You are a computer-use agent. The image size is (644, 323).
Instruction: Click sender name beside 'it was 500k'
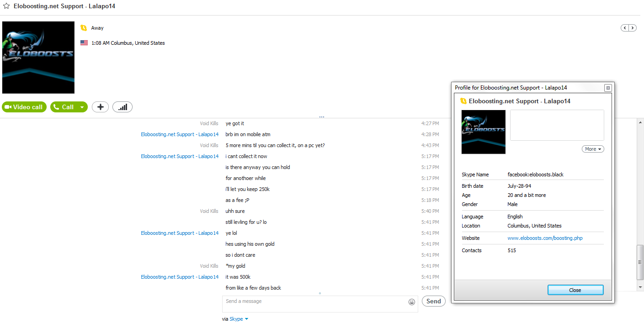pos(180,277)
